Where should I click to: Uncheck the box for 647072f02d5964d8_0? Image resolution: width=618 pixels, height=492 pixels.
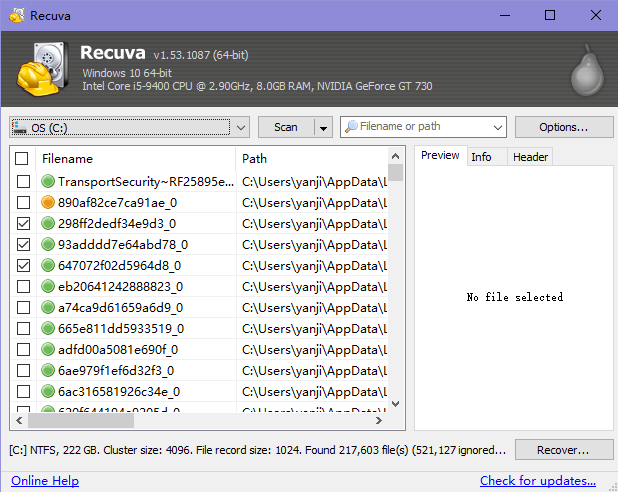(23, 265)
